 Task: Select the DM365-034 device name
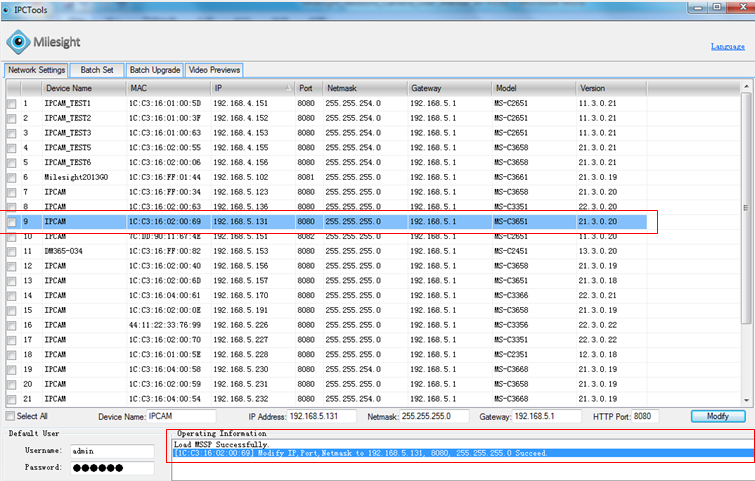(64, 251)
